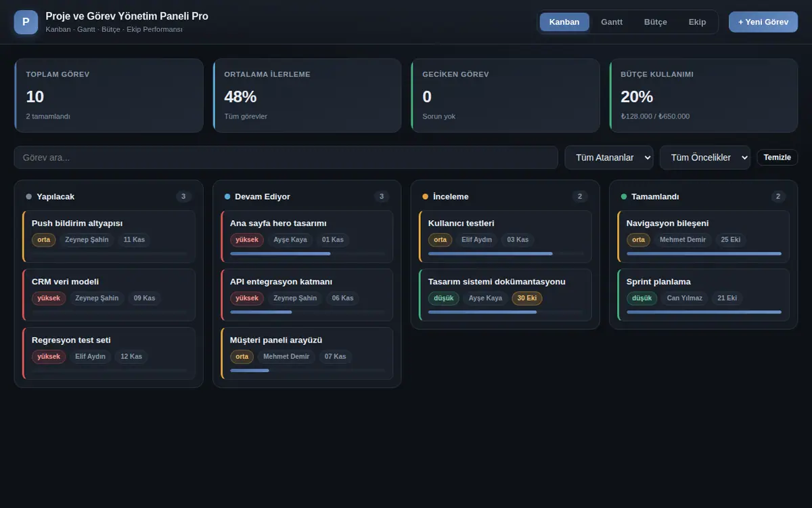Click the 11 Kas date on Push bildirim altyapısı
812x508 pixels.
(x=134, y=240)
